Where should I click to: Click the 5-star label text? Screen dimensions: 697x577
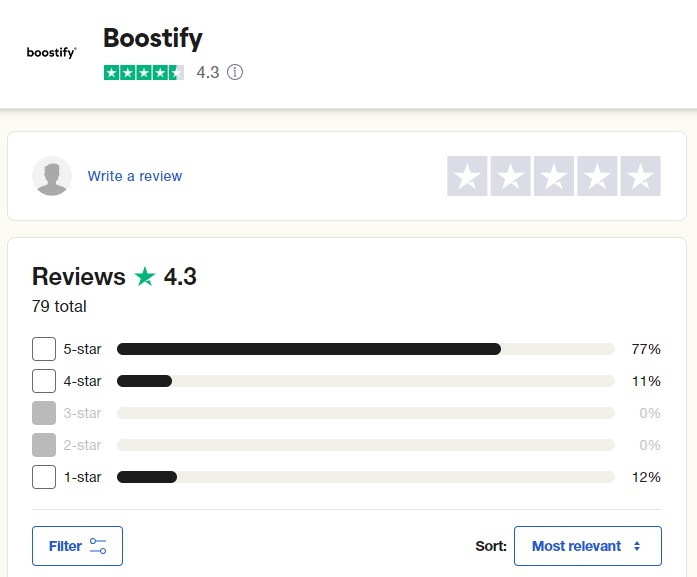tap(82, 349)
